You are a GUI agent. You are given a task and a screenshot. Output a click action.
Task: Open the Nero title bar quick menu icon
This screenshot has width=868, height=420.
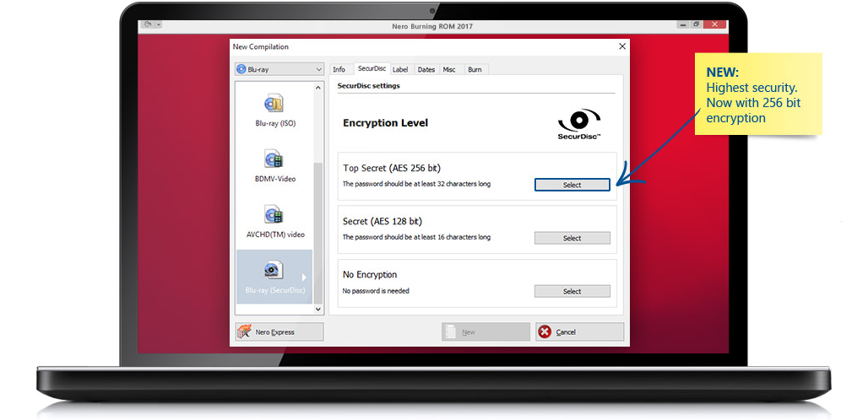coord(148,24)
